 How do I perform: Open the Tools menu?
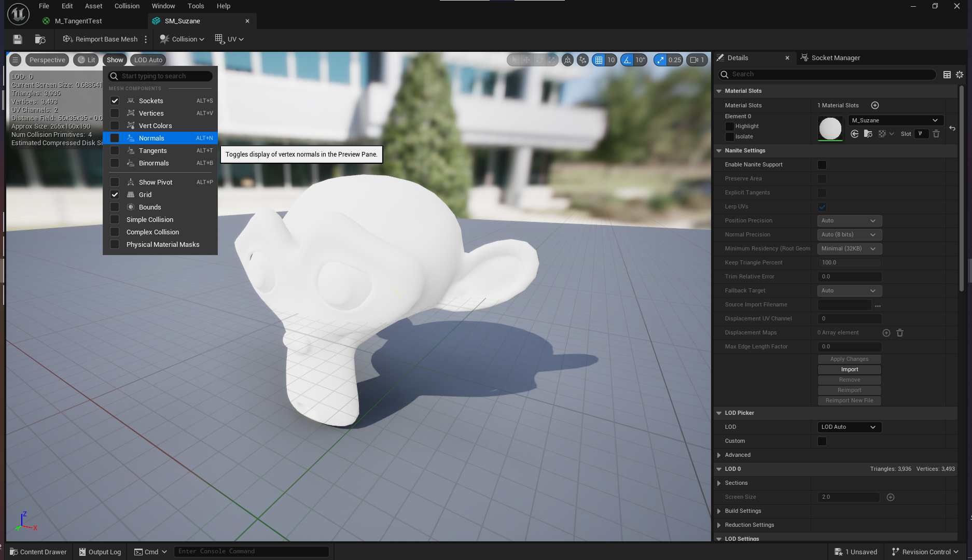coord(196,6)
